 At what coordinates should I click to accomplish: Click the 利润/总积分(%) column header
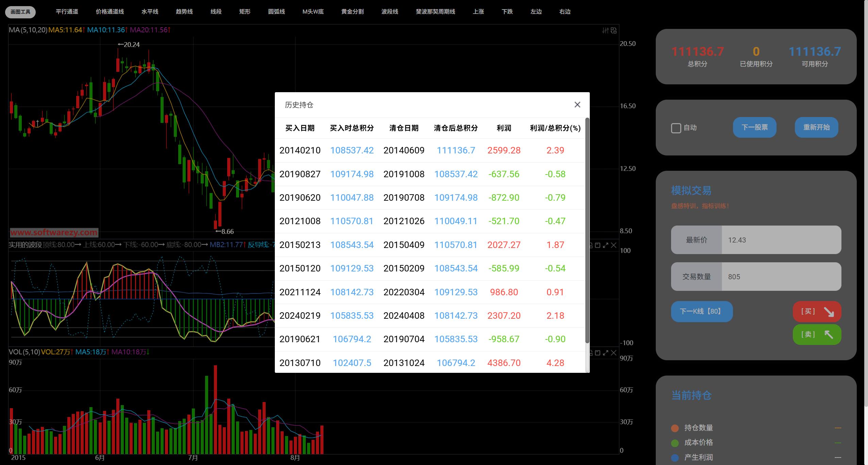point(555,128)
